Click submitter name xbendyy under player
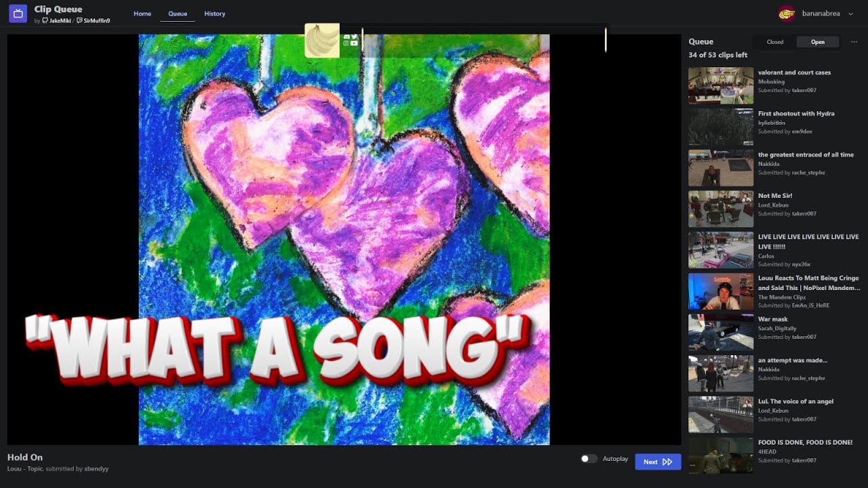The height and width of the screenshot is (488, 868). point(96,468)
